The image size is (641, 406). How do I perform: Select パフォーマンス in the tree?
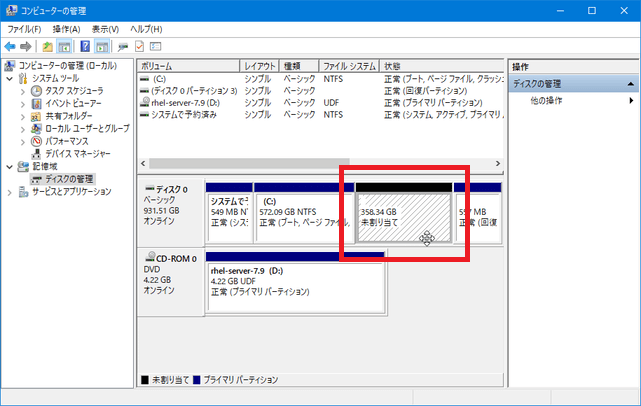coord(73,141)
